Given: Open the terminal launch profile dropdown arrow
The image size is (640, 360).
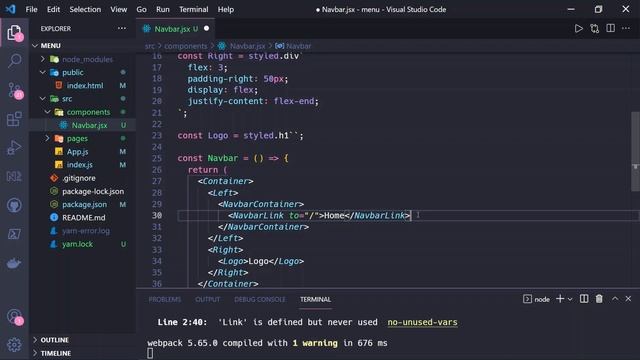Looking at the screenshot, I should [x=570, y=300].
